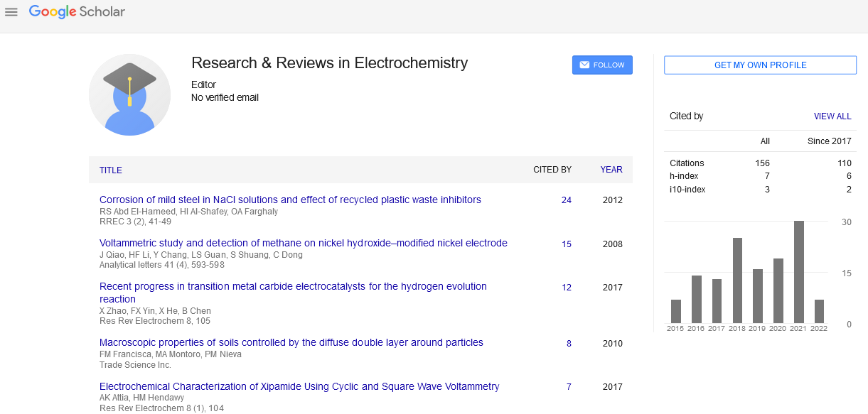Open 'Recent progress in transition metal carbide' article
The height and width of the screenshot is (414, 868).
pos(293,287)
